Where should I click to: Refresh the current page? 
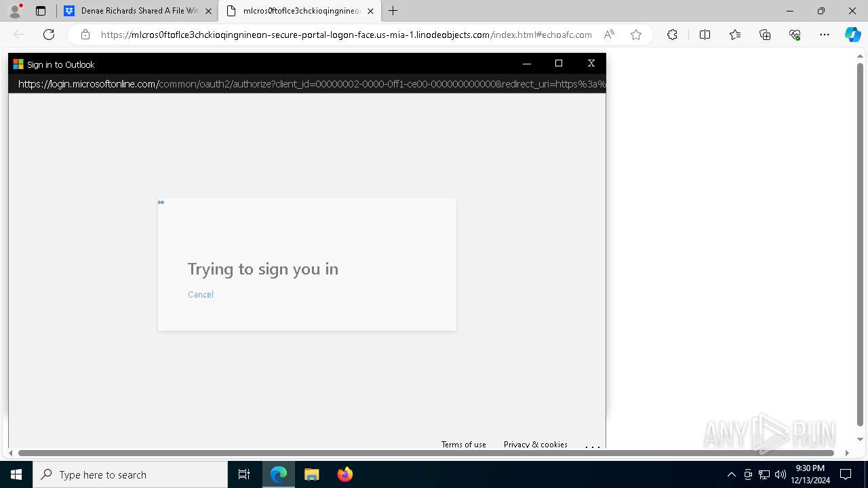(x=49, y=35)
